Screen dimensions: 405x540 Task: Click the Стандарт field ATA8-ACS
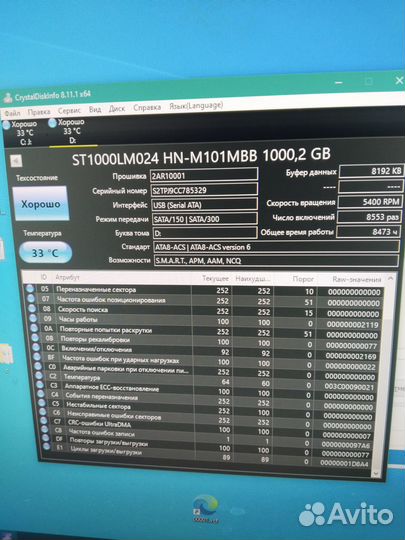coord(276,247)
